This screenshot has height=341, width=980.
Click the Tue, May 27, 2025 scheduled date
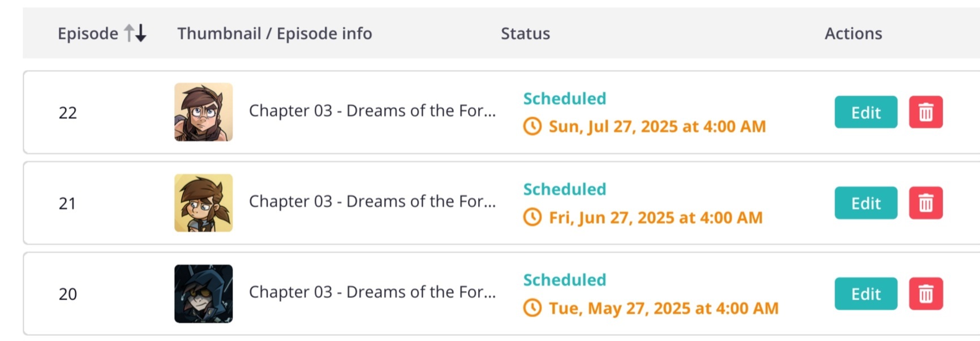point(663,308)
